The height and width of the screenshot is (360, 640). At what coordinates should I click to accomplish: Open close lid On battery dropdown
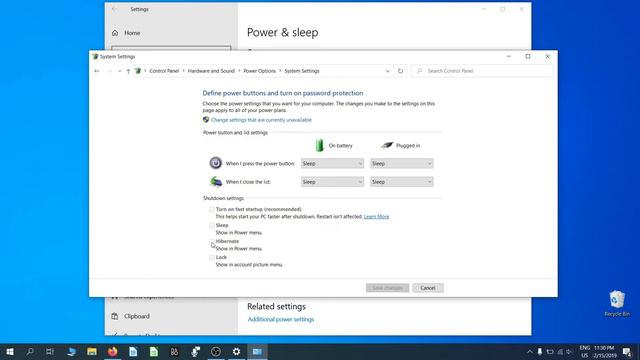(x=332, y=182)
